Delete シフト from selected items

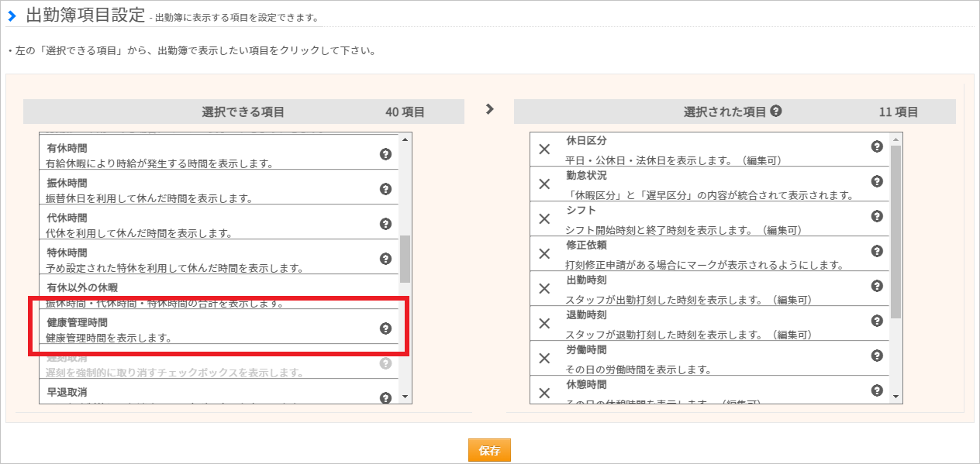click(x=544, y=218)
